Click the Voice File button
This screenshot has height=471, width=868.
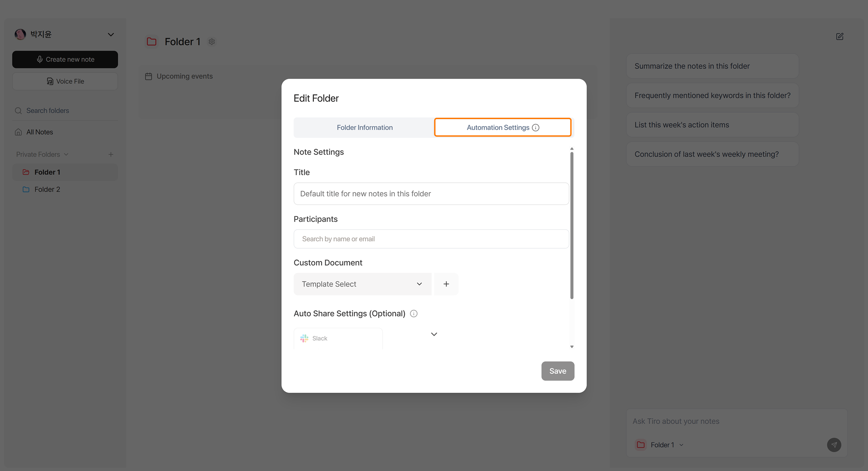65,81
